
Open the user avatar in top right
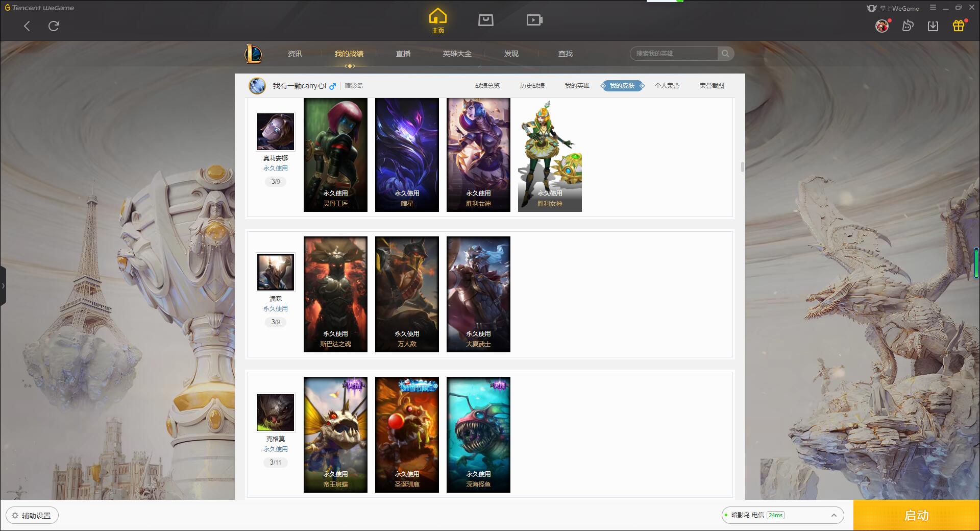882,26
